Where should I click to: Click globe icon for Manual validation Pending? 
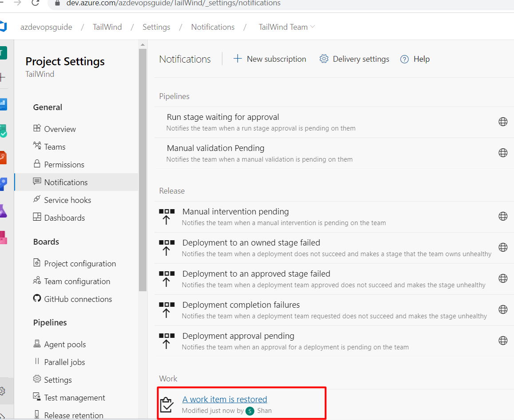pyautogui.click(x=503, y=153)
